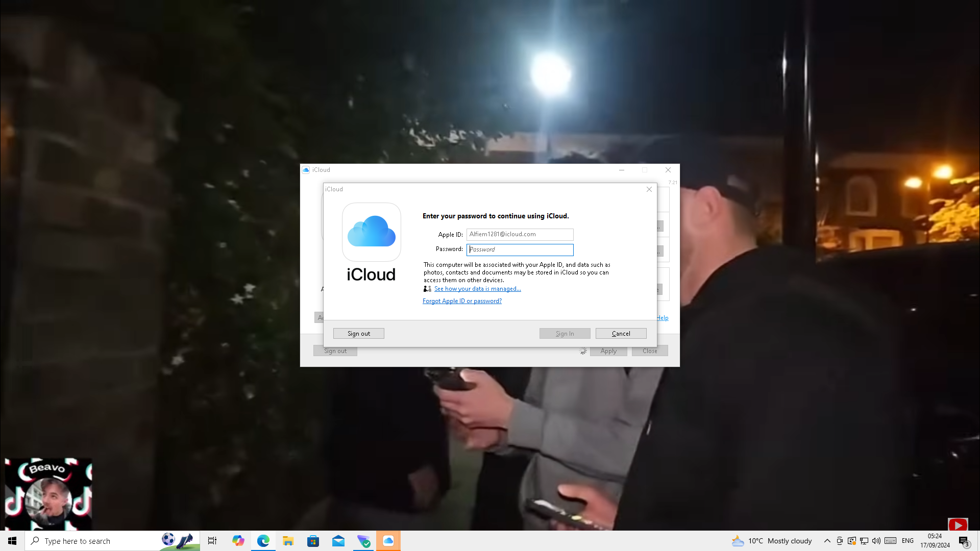Screen dimensions: 980x551
Task: Open the volume control in the system tray
Action: [x=876, y=541]
